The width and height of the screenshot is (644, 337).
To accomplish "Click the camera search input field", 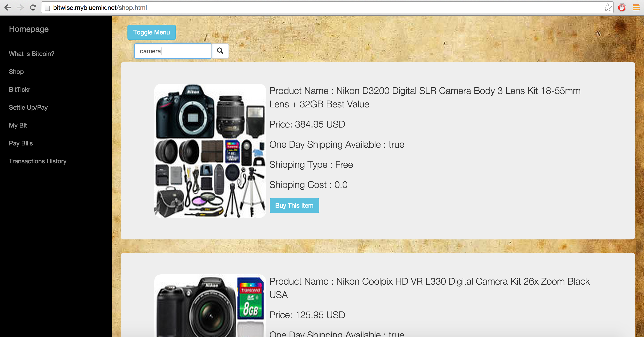I will pyautogui.click(x=172, y=51).
